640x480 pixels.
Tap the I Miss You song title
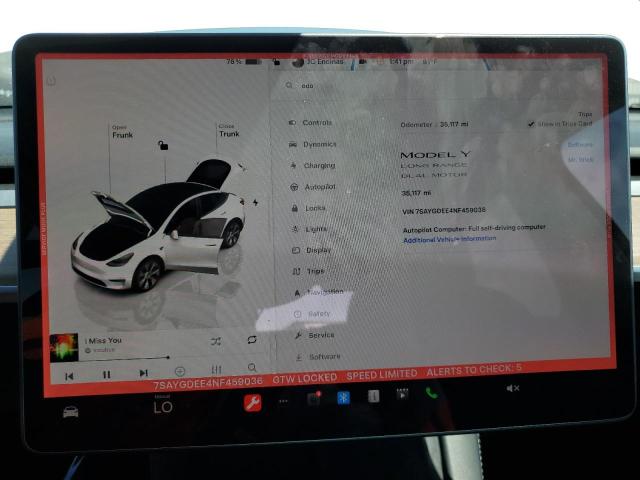coord(104,341)
